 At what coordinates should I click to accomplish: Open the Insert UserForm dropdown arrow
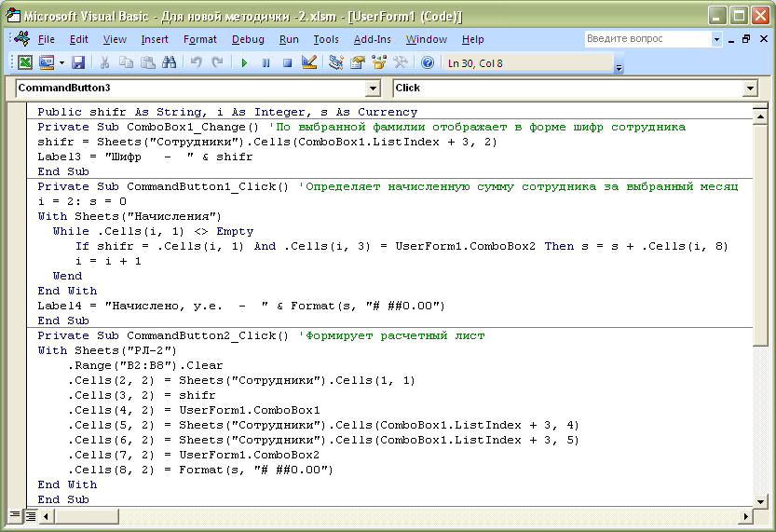[61, 62]
